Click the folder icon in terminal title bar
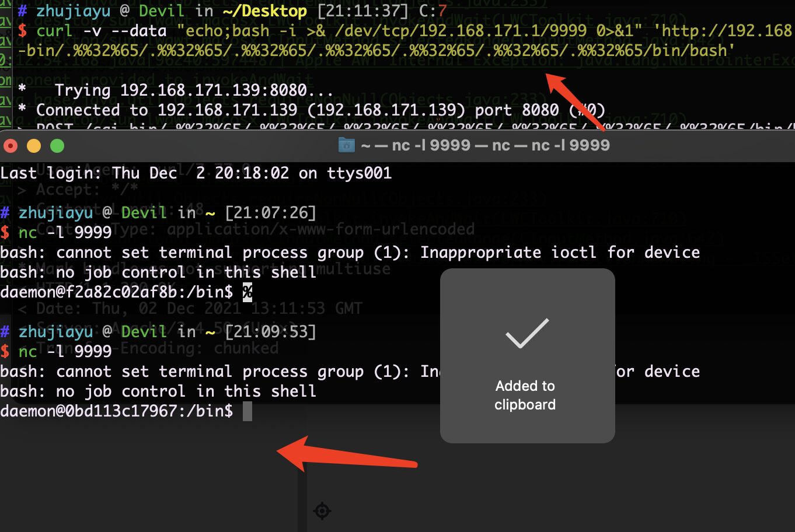Viewport: 795px width, 532px height. 347,145
